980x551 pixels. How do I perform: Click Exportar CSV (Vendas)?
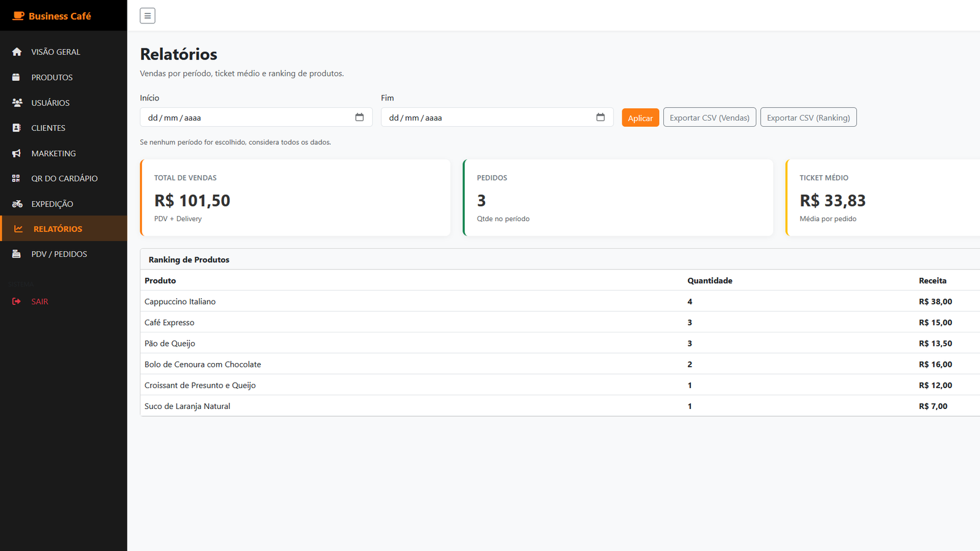pos(709,117)
